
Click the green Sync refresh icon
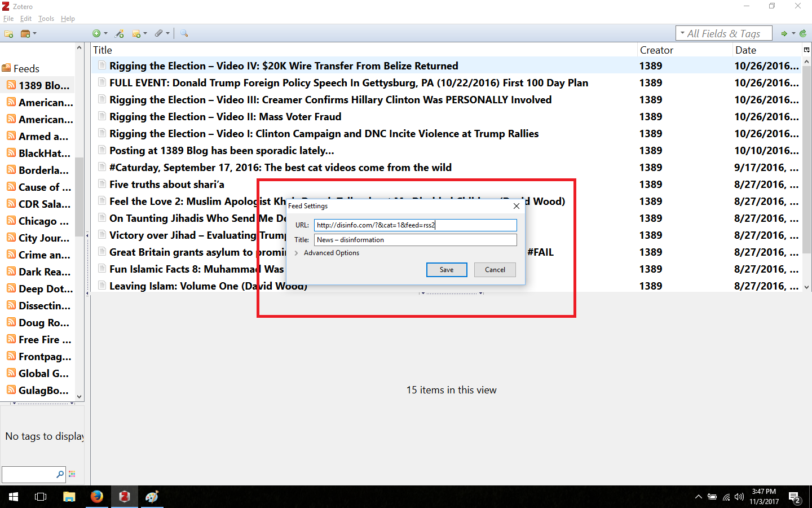(x=803, y=34)
